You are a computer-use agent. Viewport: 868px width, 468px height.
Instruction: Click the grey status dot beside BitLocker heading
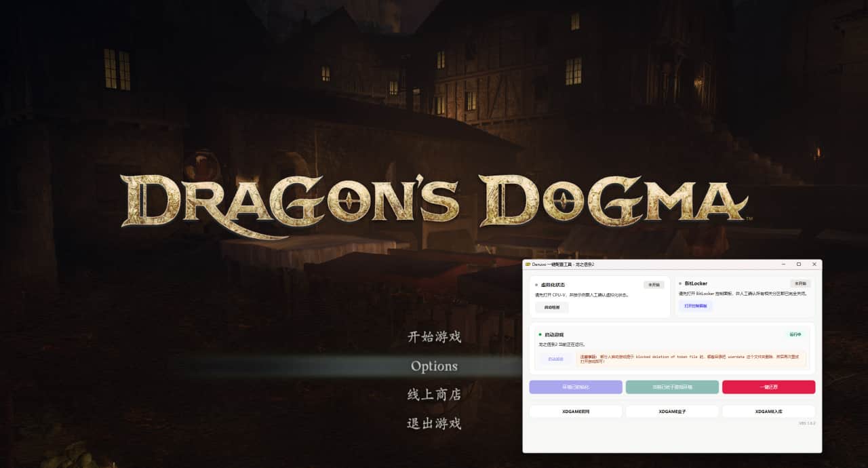680,284
